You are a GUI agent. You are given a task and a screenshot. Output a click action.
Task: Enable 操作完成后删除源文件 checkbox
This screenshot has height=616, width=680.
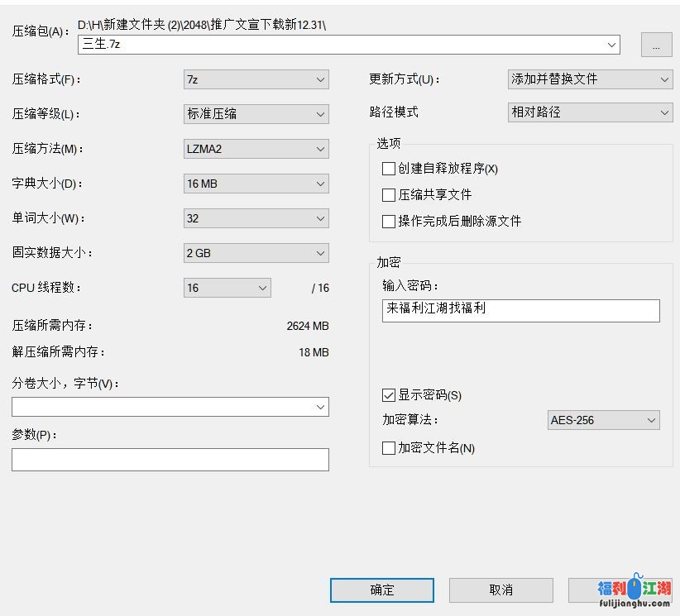point(389,222)
